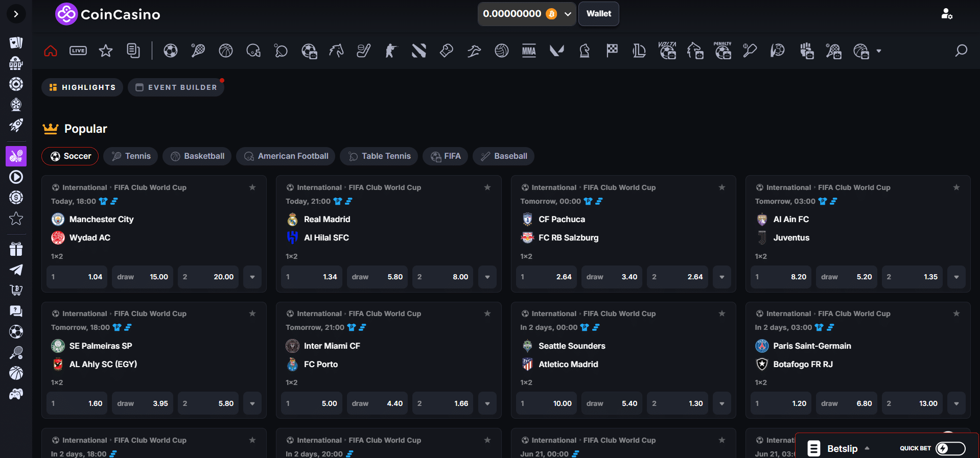Switch to the Basketball tab
The width and height of the screenshot is (980, 458).
click(x=197, y=156)
